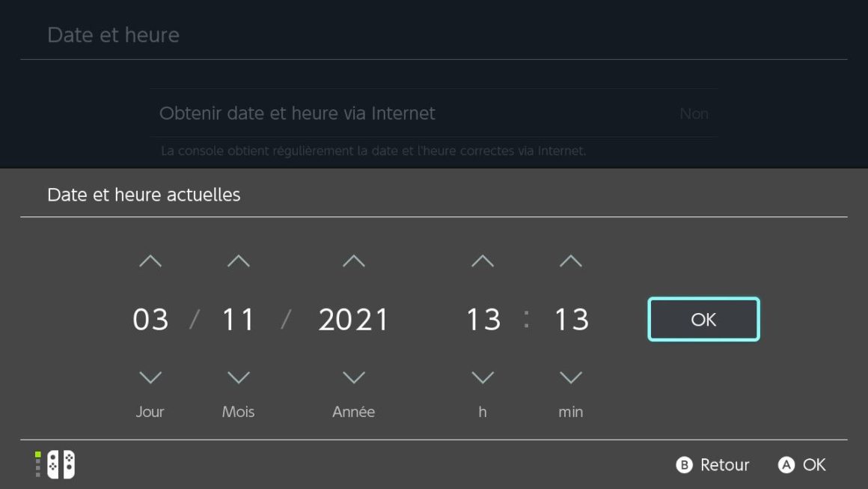Image resolution: width=868 pixels, height=489 pixels.
Task: Click the B Retour option
Action: point(713,464)
